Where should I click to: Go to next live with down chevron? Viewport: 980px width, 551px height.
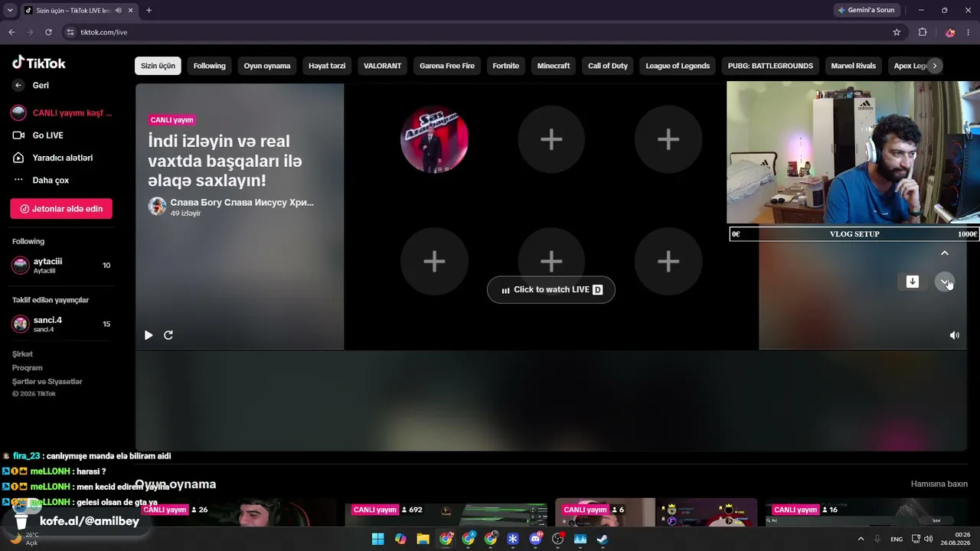click(x=945, y=282)
